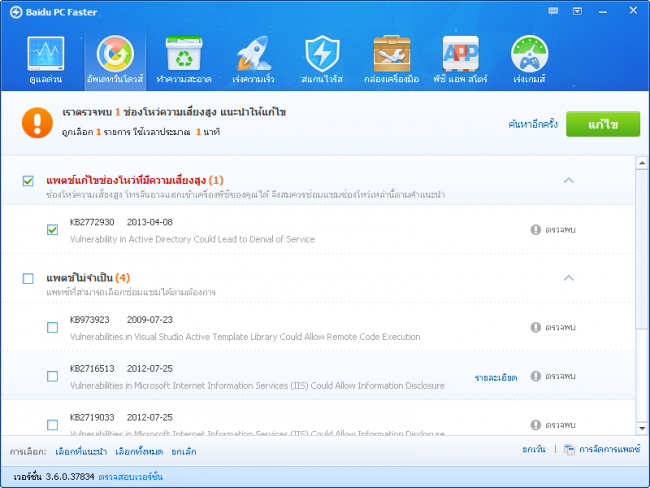Screen dimensions: 650x488
Task: Click เลือกที่แนะนำ select recommended link
Action: coord(81,452)
